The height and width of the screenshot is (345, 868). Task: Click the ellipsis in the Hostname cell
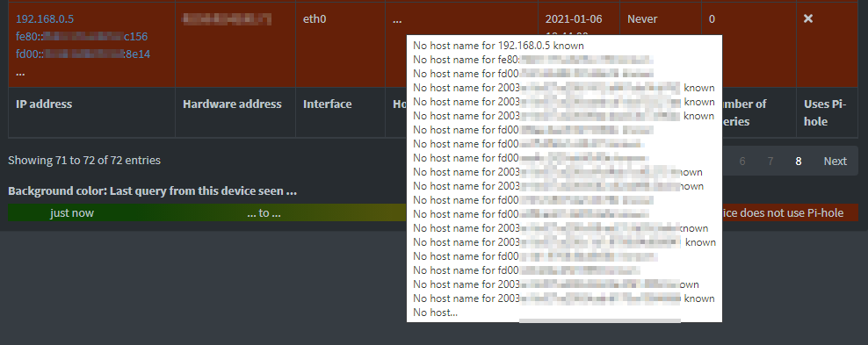click(396, 20)
